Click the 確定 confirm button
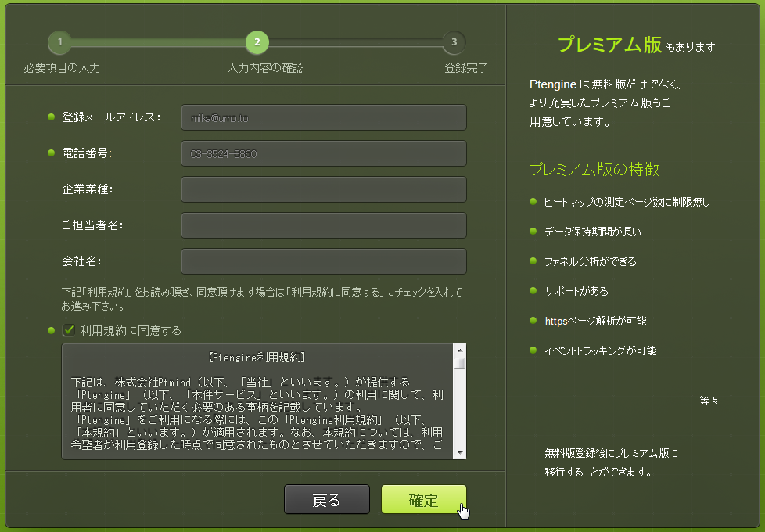Image resolution: width=765 pixels, height=532 pixels. click(423, 499)
